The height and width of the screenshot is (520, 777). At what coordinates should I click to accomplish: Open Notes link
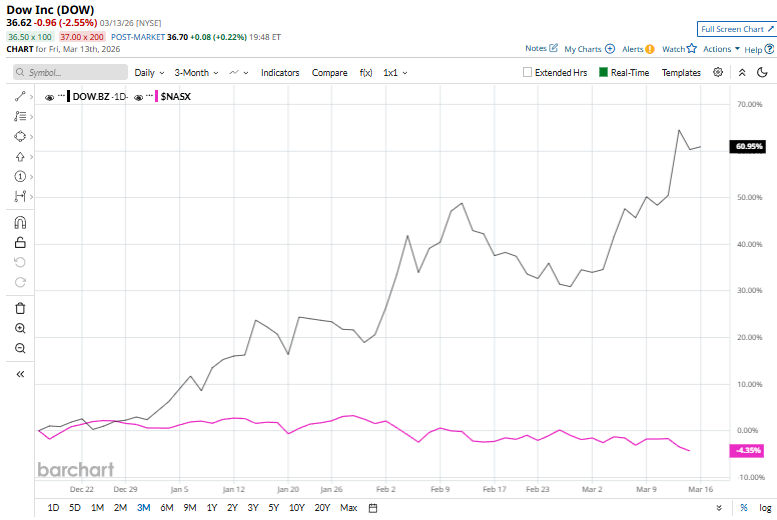point(541,49)
